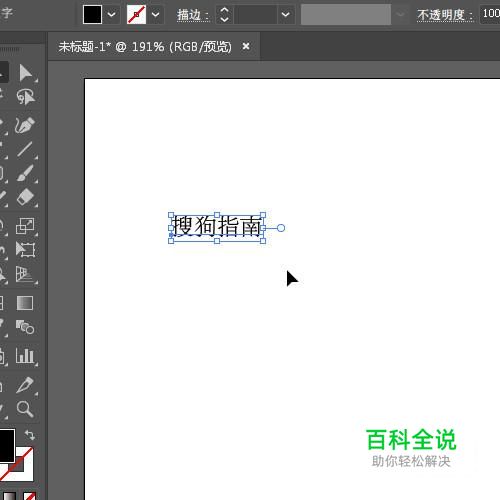Click top-center handle of text bounding box
This screenshot has height=500, width=500.
(217, 215)
